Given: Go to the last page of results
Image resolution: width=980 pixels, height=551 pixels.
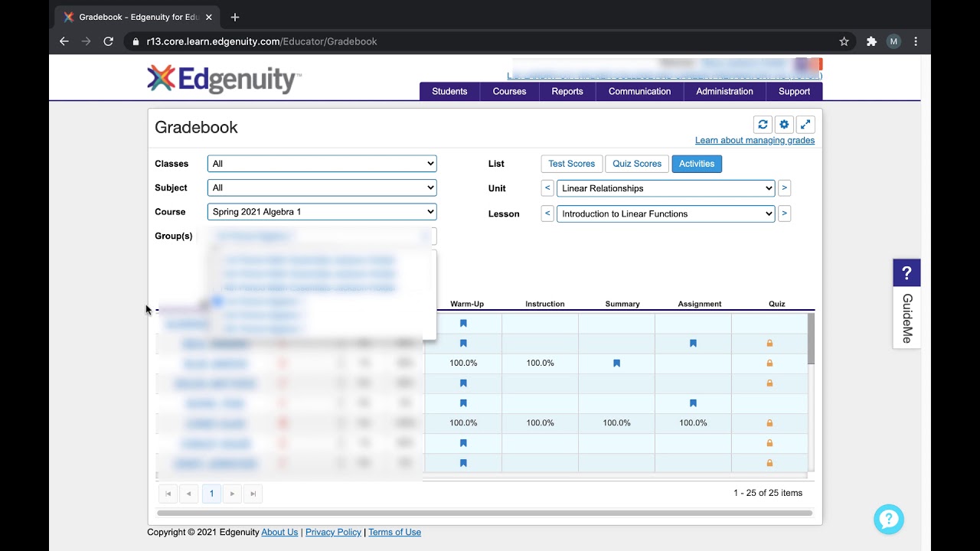Looking at the screenshot, I should pos(253,494).
